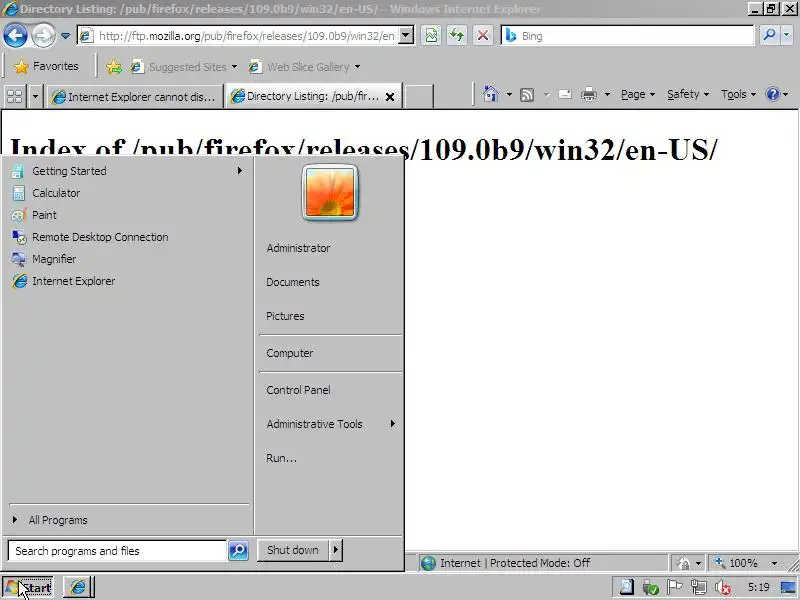Open the Quick Tabs grid icon
Screen dimensions: 800x600
click(14, 96)
